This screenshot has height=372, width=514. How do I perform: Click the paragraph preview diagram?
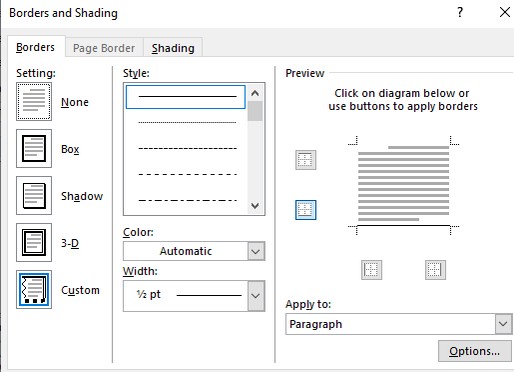pos(403,185)
